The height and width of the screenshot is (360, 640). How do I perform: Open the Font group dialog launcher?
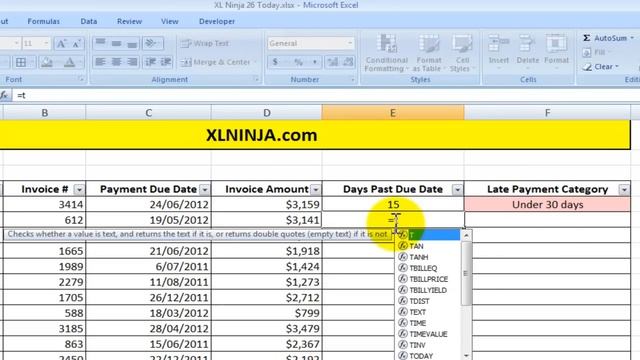pyautogui.click(x=81, y=79)
